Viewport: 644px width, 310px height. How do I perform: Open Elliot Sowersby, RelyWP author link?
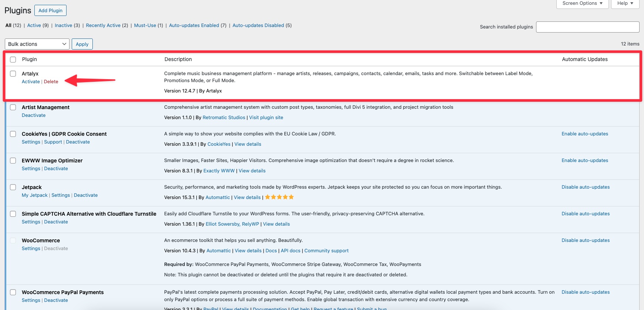coord(232,224)
